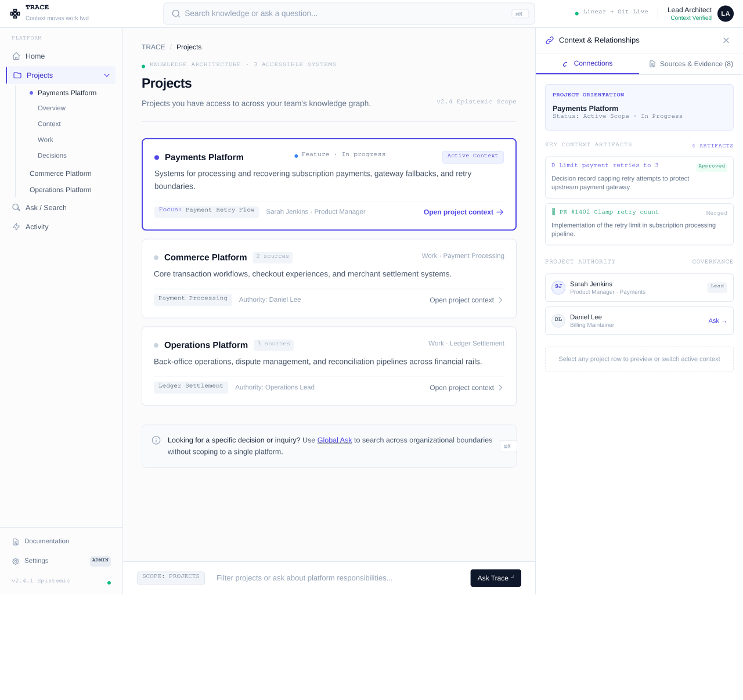Open project context for Payments Platform

click(x=464, y=212)
